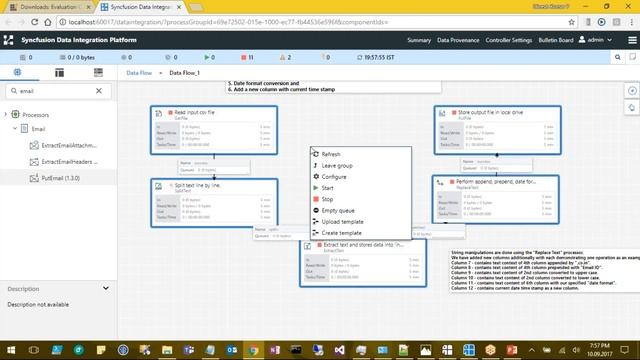Click the running components count icon
This screenshot has width=640, height=360.
pos(207,58)
